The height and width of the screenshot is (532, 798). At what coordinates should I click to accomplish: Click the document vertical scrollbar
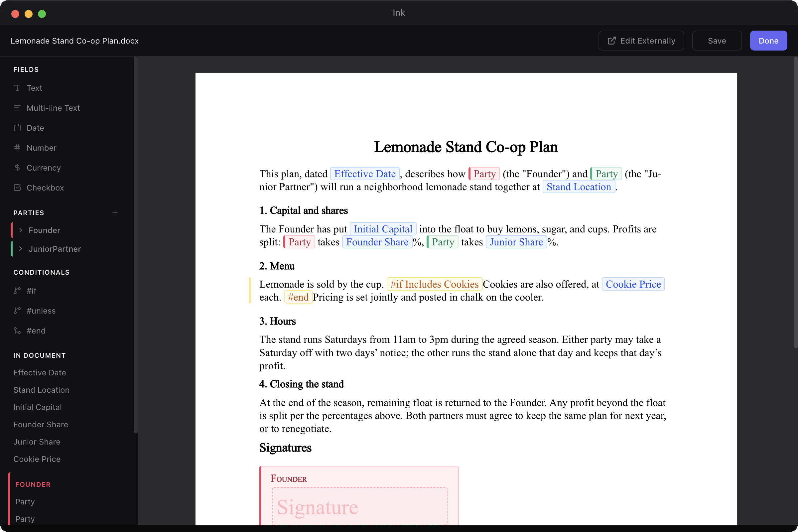796,202
